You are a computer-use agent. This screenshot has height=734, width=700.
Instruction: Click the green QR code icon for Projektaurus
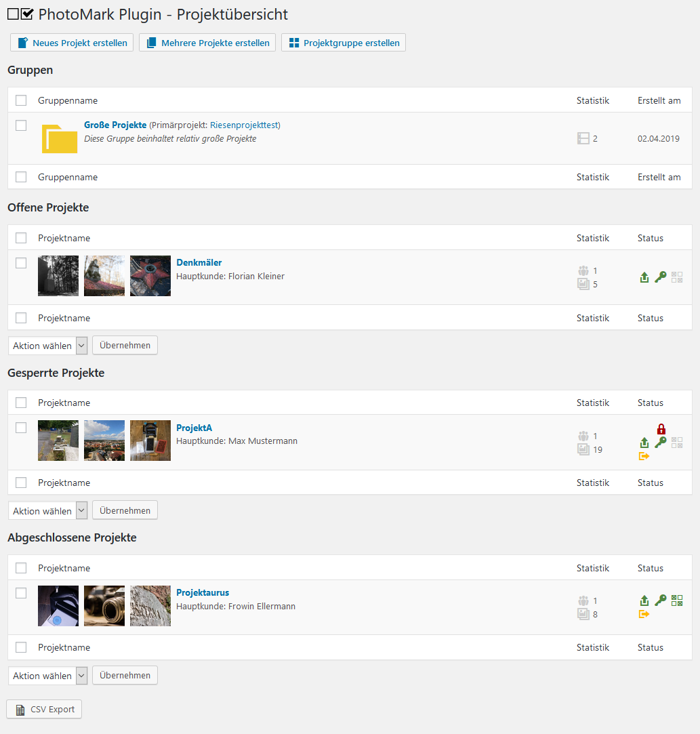pyautogui.click(x=676, y=600)
